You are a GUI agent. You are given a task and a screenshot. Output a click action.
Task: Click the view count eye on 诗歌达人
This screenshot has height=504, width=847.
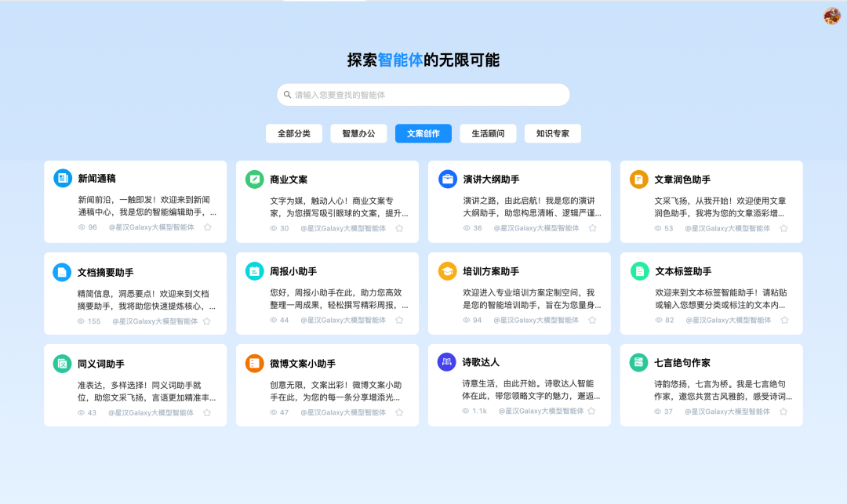coord(466,411)
